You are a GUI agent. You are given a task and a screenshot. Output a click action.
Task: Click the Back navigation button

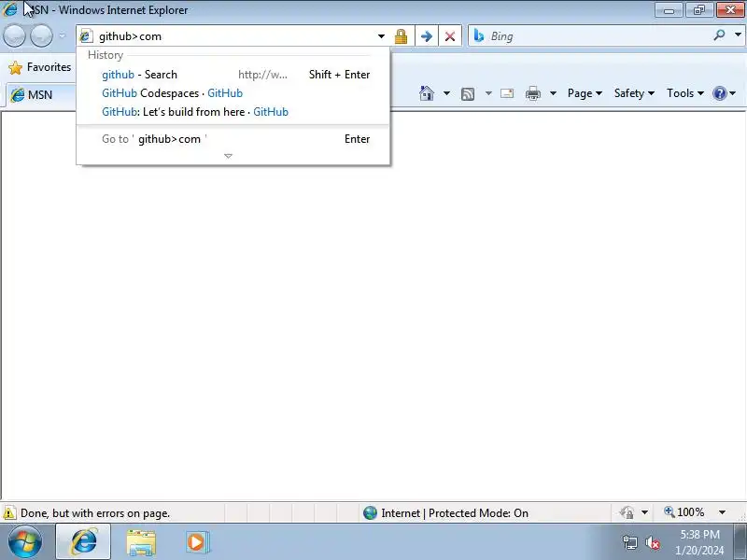pos(14,35)
